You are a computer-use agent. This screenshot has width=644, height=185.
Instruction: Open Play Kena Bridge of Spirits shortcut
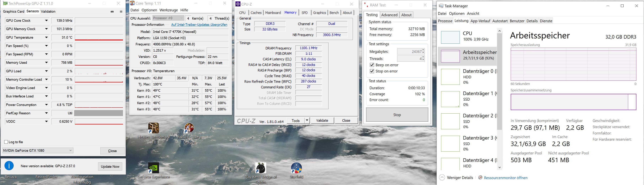(x=261, y=173)
